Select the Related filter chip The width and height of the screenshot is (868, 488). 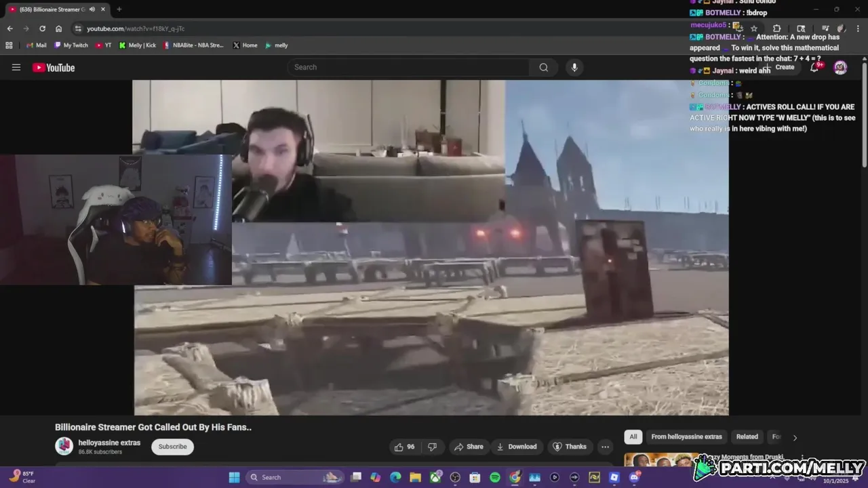point(747,436)
